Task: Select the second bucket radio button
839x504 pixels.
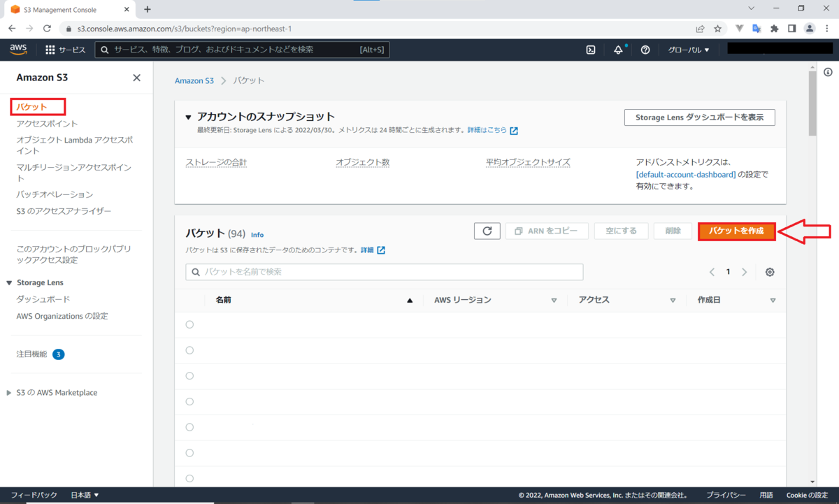Action: 189,350
